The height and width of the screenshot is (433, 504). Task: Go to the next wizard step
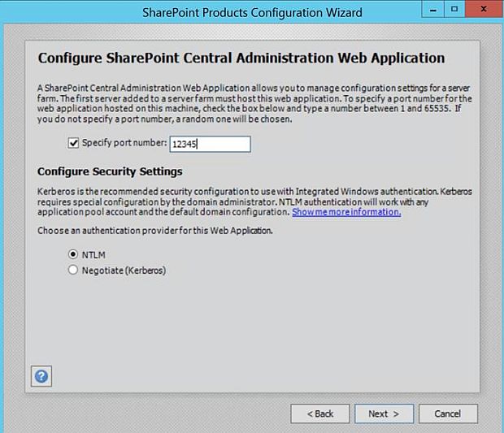[385, 414]
